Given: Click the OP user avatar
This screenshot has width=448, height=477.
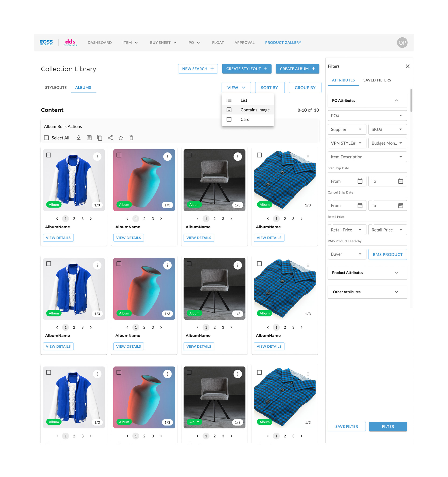Looking at the screenshot, I should click(x=402, y=43).
